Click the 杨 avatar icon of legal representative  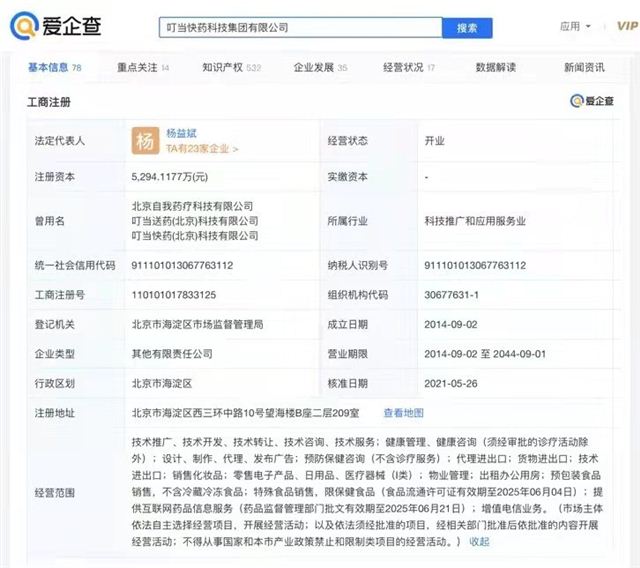point(145,141)
